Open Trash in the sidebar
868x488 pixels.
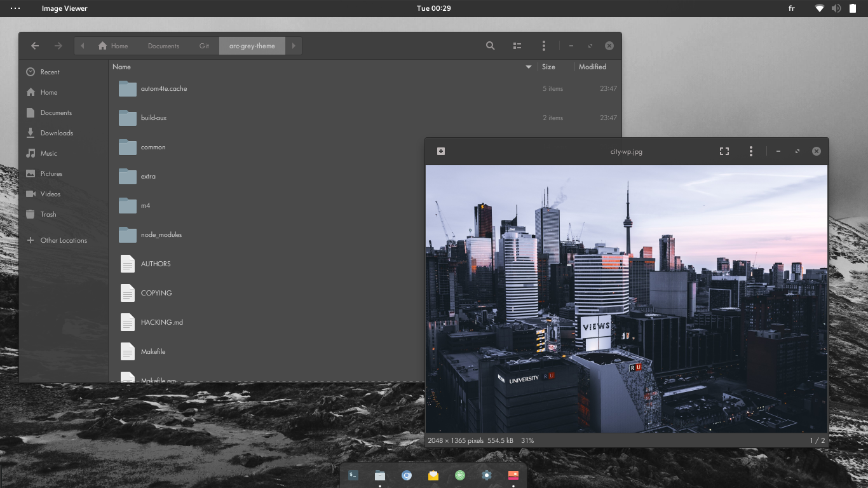click(48, 214)
